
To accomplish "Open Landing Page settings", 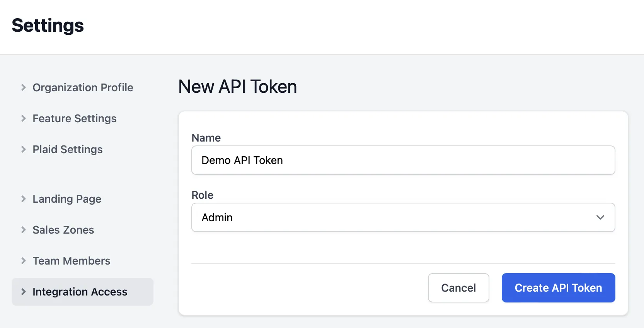I will 66,199.
